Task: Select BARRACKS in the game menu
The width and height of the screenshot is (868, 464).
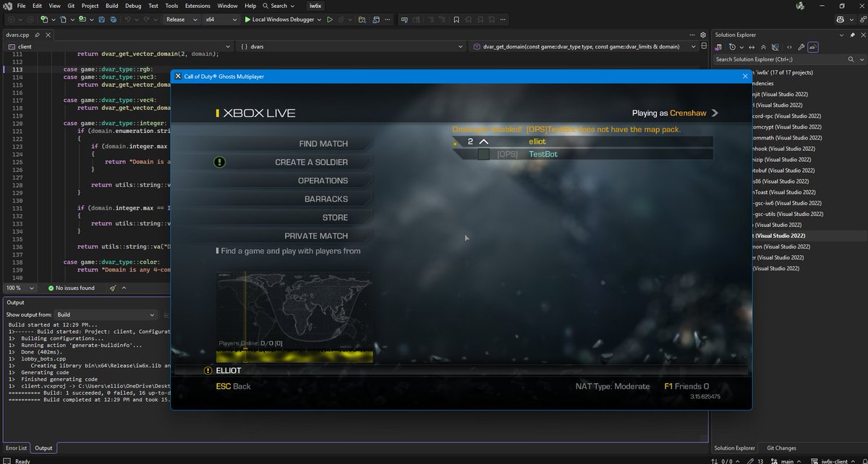Action: click(x=326, y=199)
